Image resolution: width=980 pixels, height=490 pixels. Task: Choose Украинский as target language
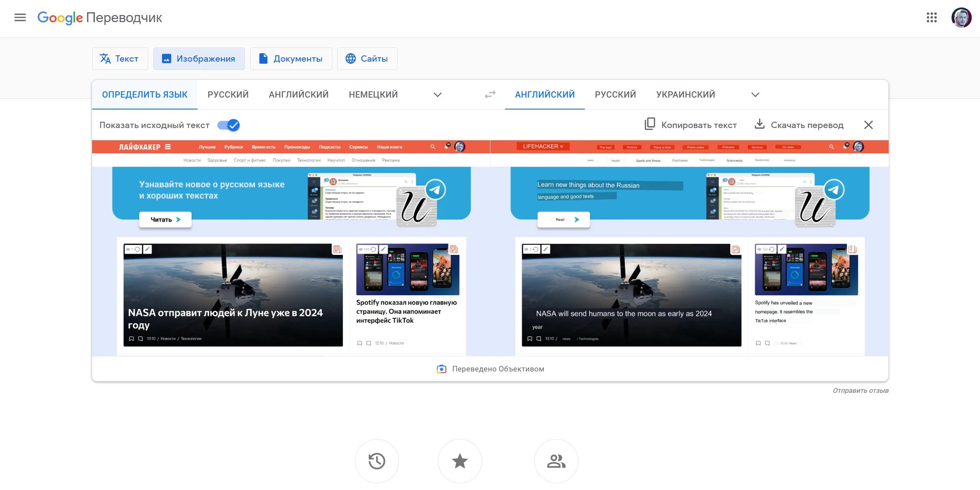click(686, 94)
